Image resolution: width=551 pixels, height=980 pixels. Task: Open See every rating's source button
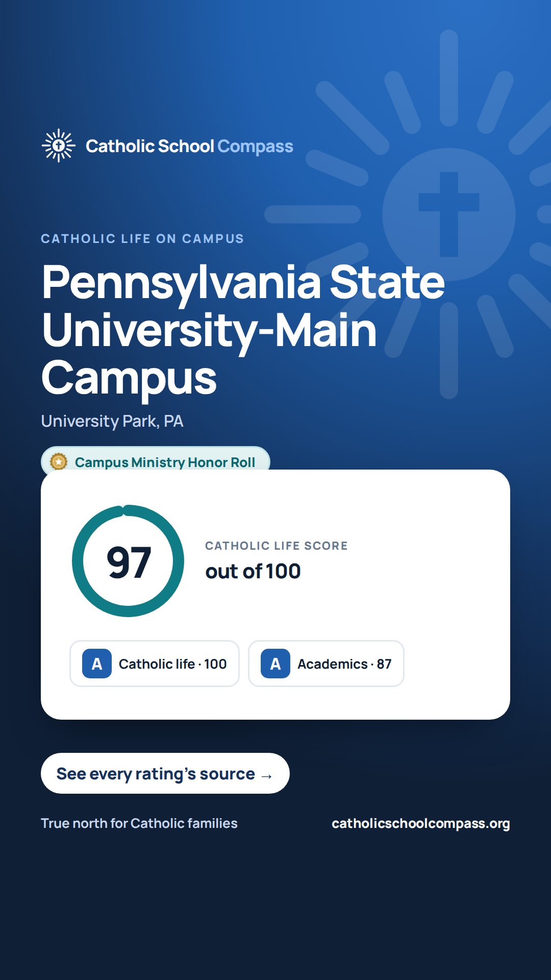coord(165,773)
